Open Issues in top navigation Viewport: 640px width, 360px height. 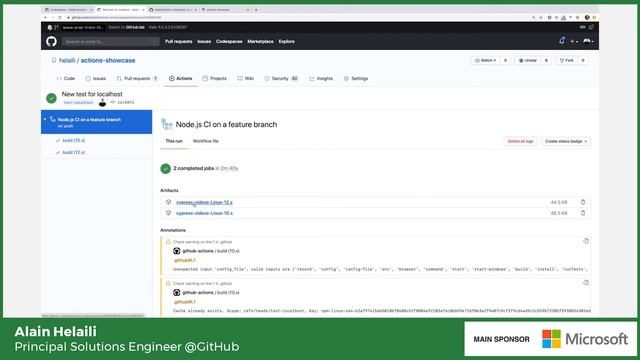(204, 41)
